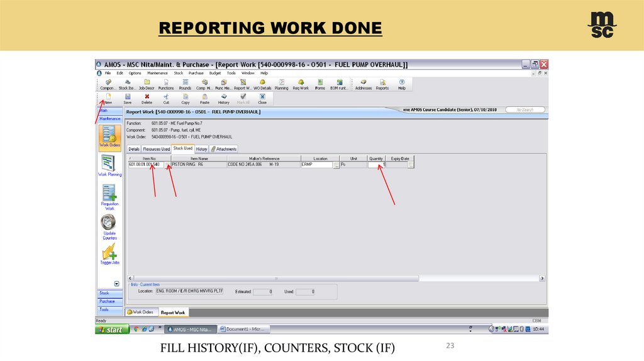Open the Purchase menu
The width and height of the screenshot is (644, 361).
pyautogui.click(x=196, y=73)
